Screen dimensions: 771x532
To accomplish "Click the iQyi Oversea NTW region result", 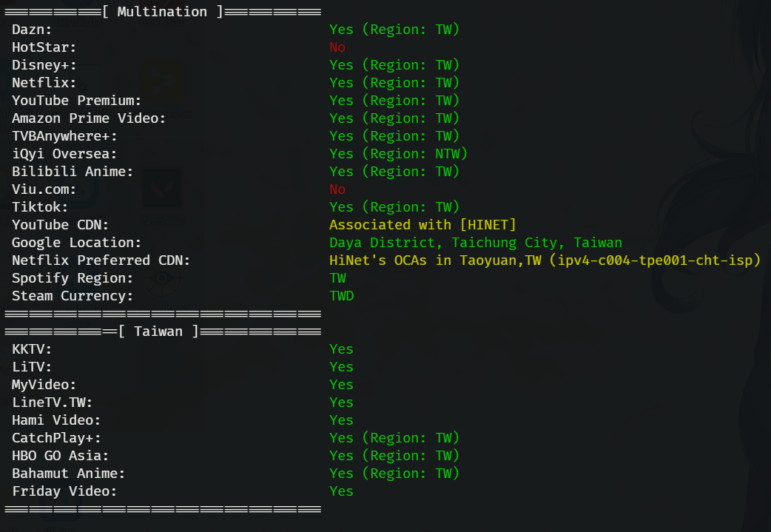I will click(398, 154).
